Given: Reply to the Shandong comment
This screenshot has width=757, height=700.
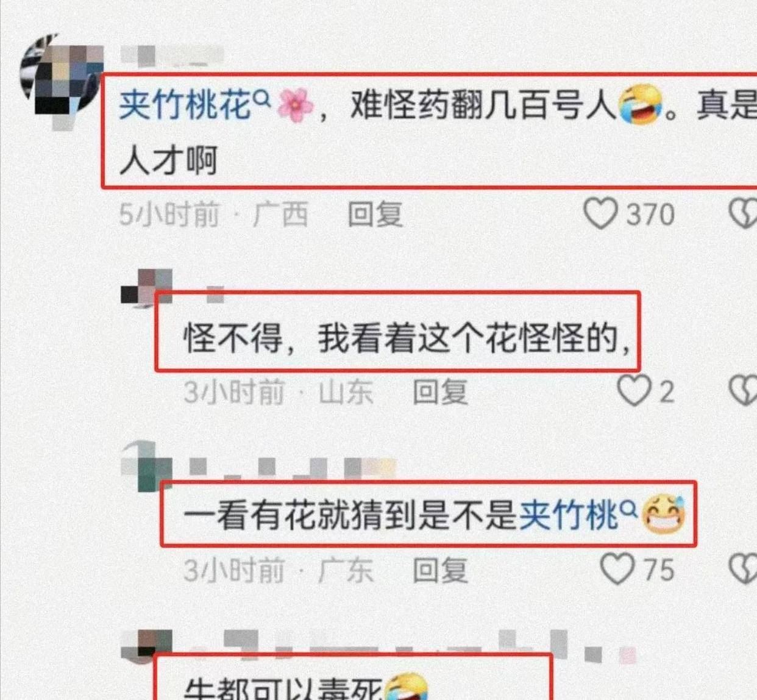Looking at the screenshot, I should tap(440, 391).
